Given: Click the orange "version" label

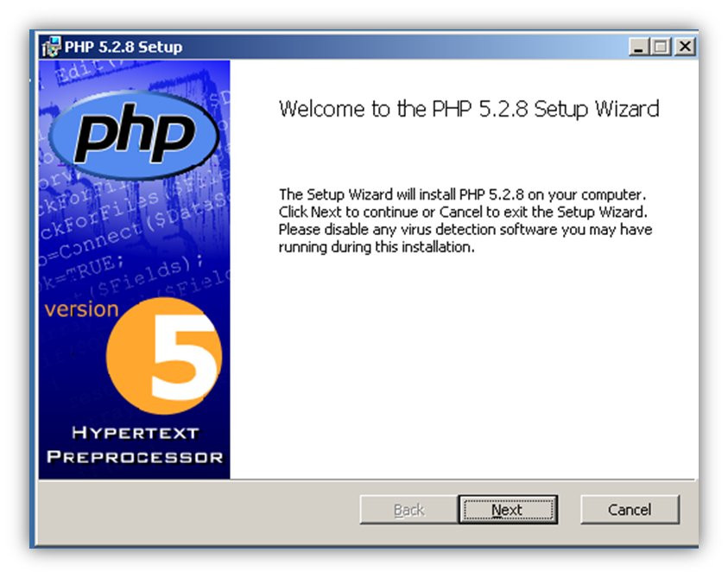Looking at the screenshot, I should click(x=82, y=309).
